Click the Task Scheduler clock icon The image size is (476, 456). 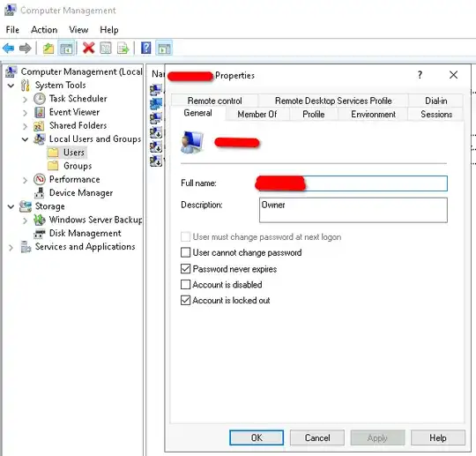tap(40, 99)
